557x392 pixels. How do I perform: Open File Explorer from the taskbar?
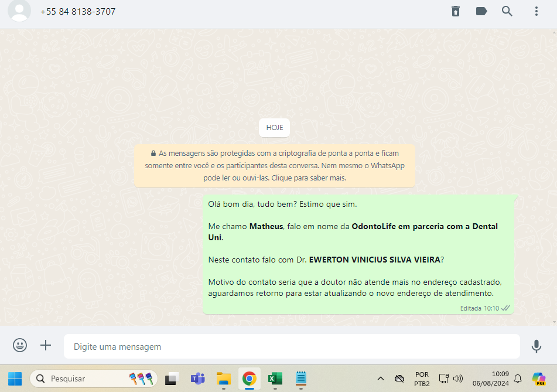pos(223,379)
